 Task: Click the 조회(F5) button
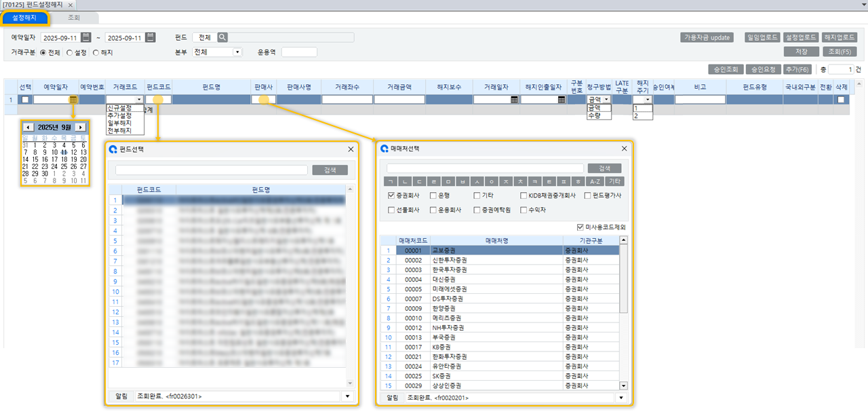(x=840, y=52)
